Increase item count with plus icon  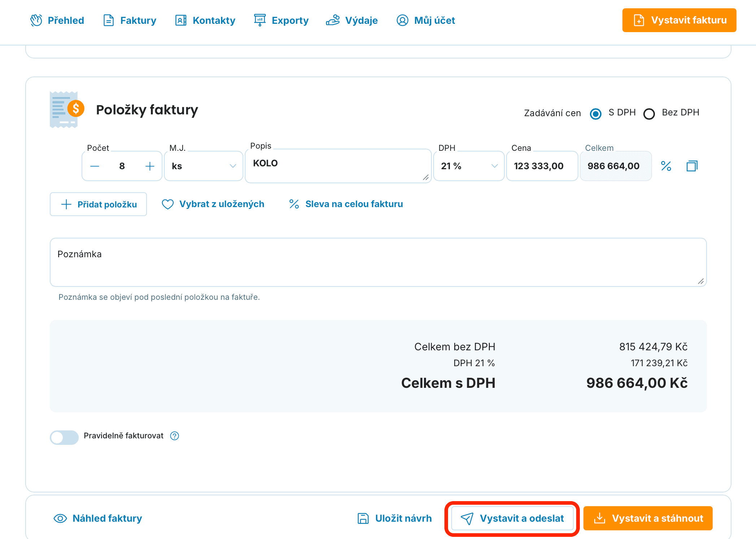pos(150,166)
